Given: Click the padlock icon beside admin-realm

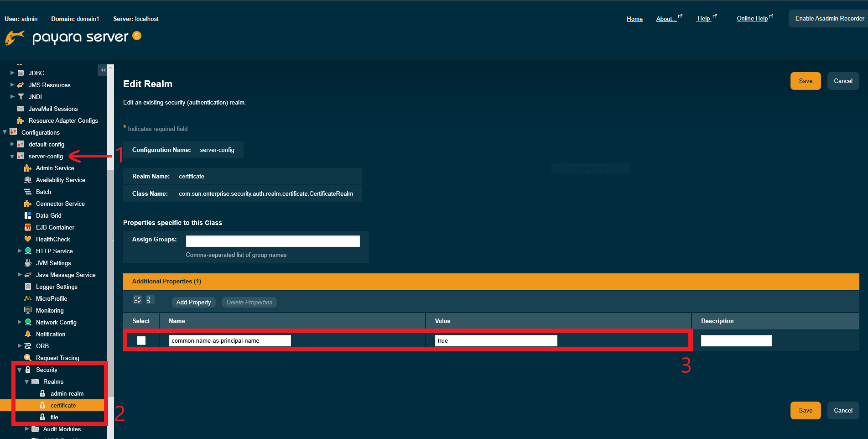Looking at the screenshot, I should pos(42,393).
